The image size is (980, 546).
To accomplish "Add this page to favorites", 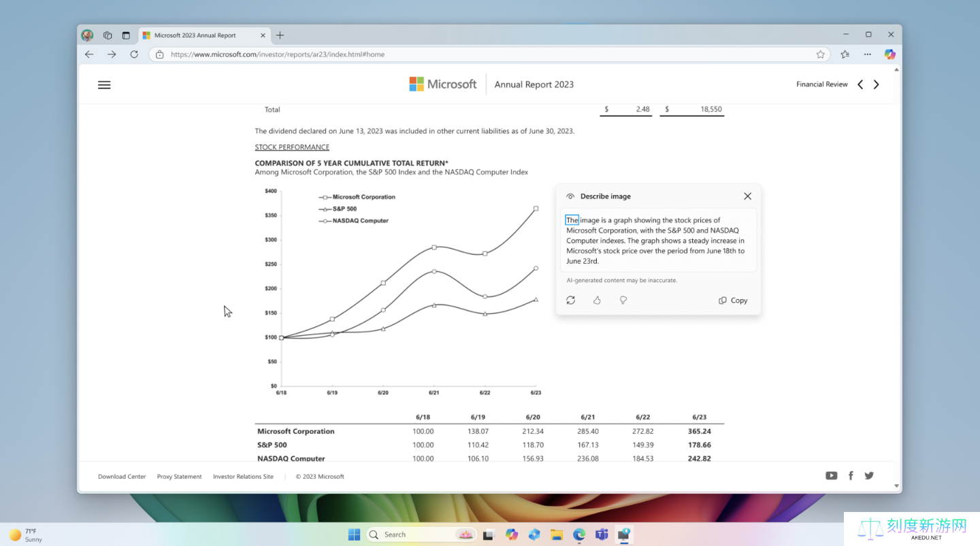I will pyautogui.click(x=821, y=54).
